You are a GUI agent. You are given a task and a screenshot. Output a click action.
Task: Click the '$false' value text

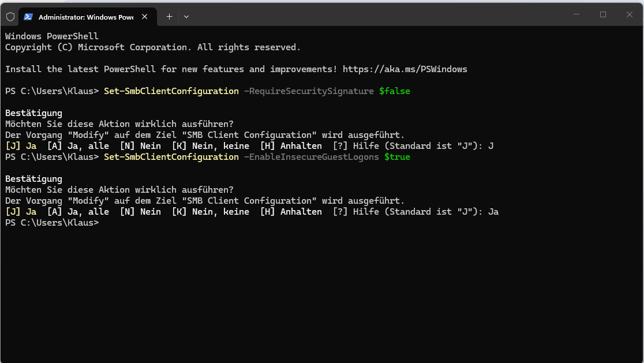click(395, 91)
